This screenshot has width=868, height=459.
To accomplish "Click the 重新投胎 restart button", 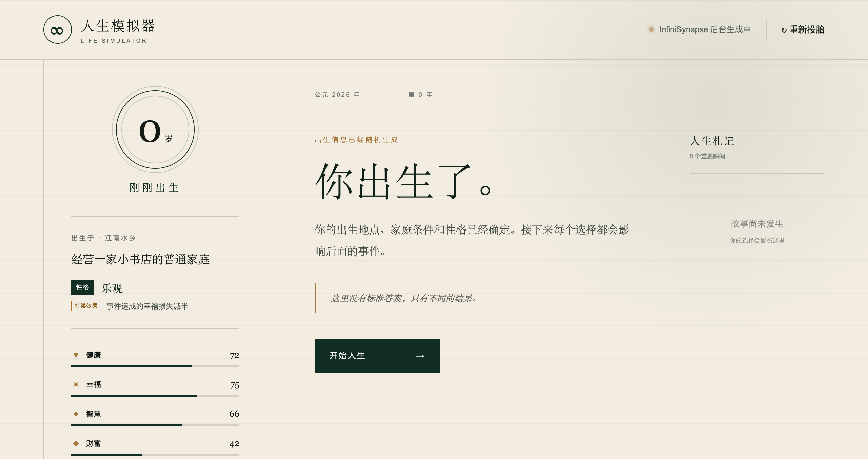I will pyautogui.click(x=803, y=29).
